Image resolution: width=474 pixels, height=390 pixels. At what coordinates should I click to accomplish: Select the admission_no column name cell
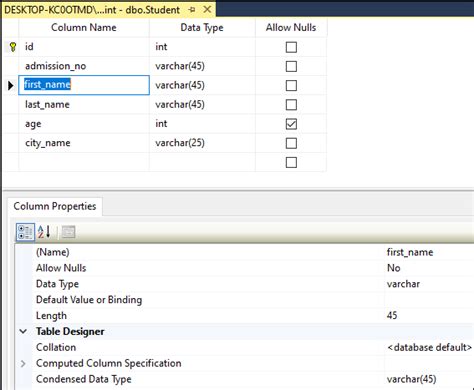[84, 66]
